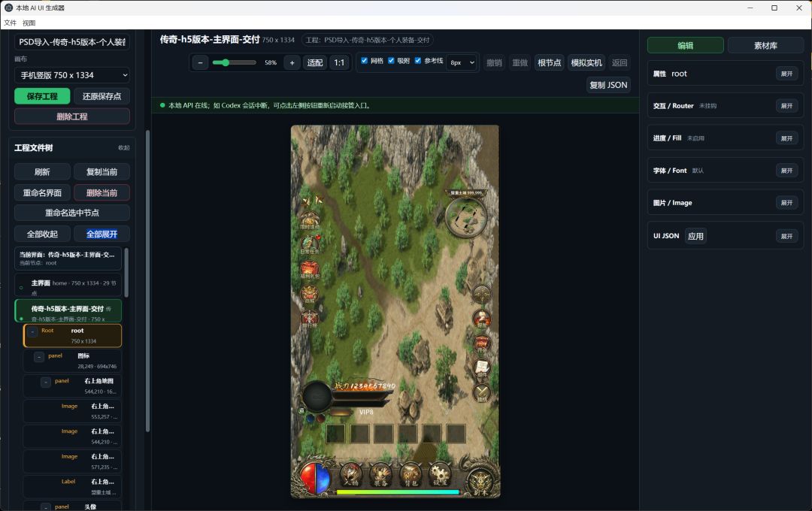Click the 重命名选中节点 button
This screenshot has height=511, width=812.
click(72, 213)
